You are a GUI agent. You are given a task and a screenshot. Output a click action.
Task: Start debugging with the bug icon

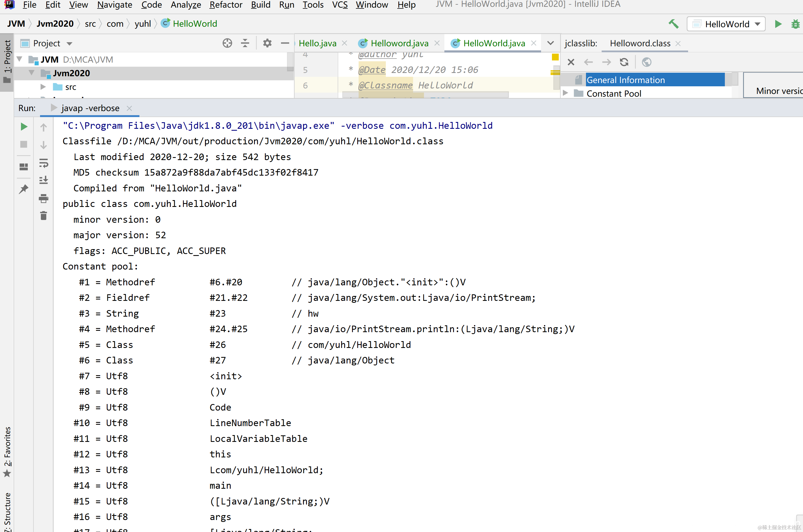click(795, 24)
